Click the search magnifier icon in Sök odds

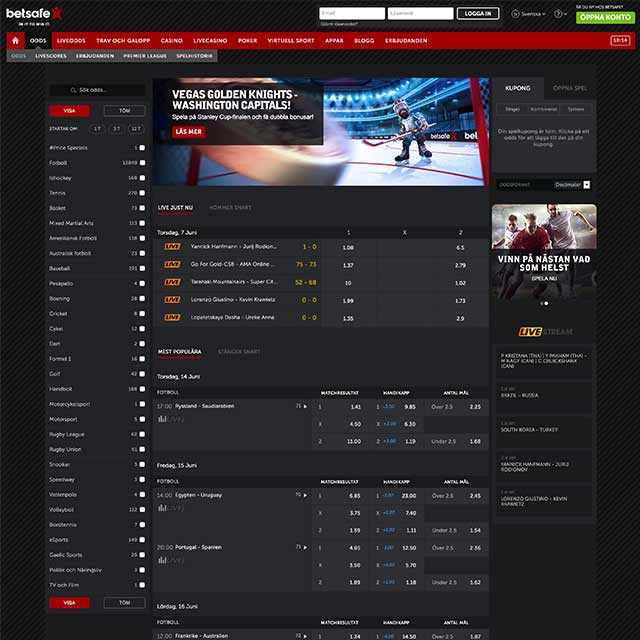(x=73, y=90)
